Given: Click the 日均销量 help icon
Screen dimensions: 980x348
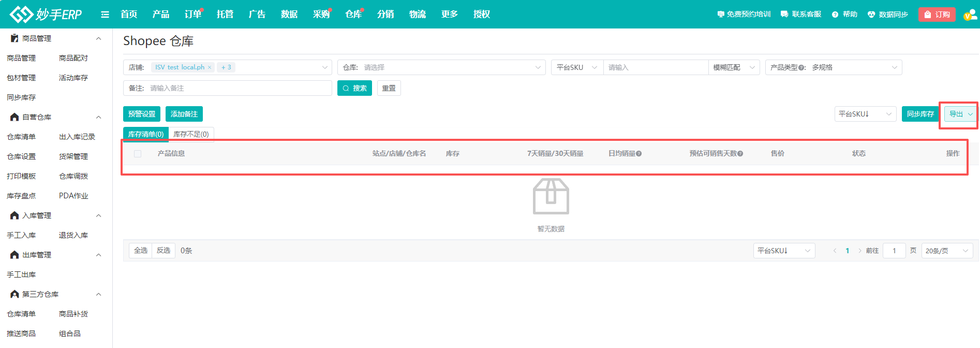Looking at the screenshot, I should (639, 154).
